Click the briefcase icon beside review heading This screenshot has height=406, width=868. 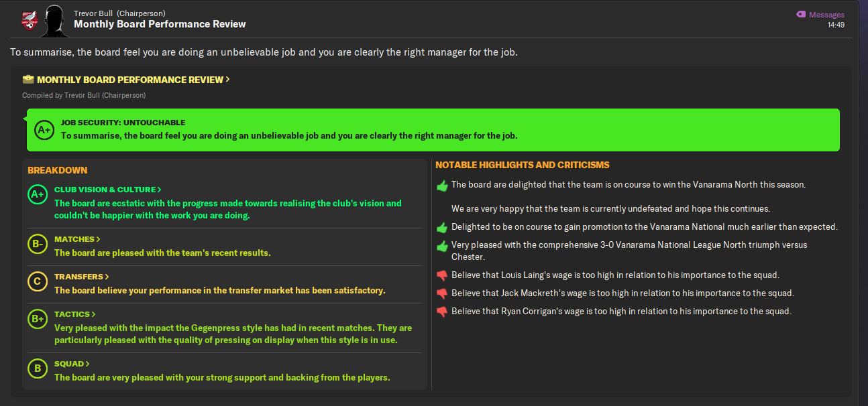point(28,79)
